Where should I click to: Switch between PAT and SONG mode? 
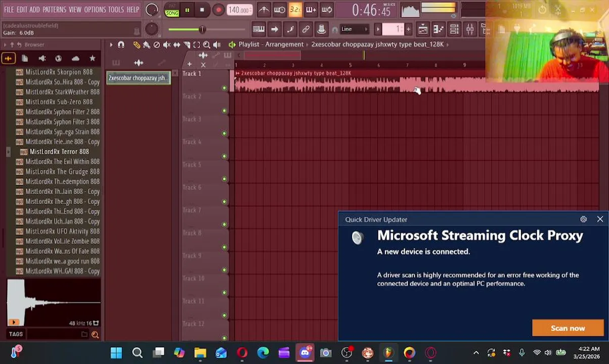point(172,10)
